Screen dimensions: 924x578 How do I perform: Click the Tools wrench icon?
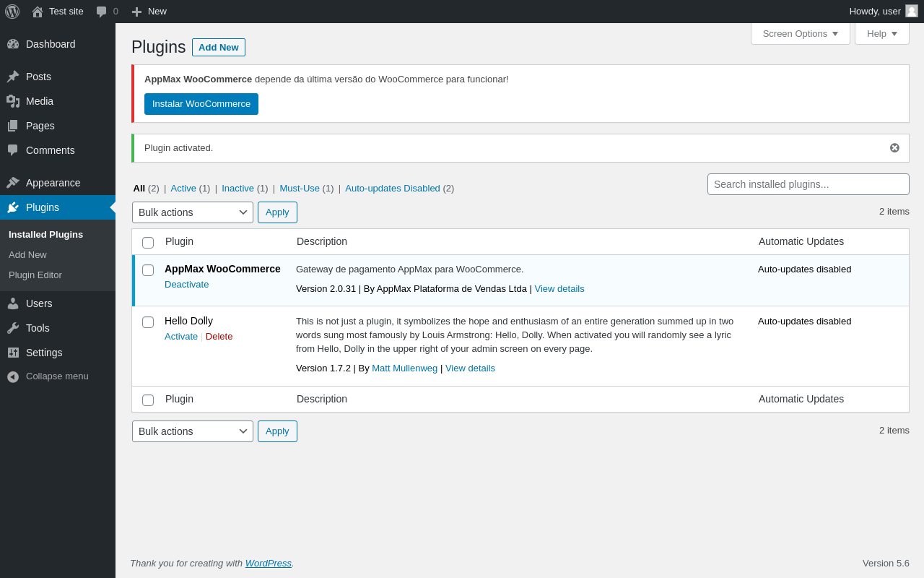click(x=13, y=328)
